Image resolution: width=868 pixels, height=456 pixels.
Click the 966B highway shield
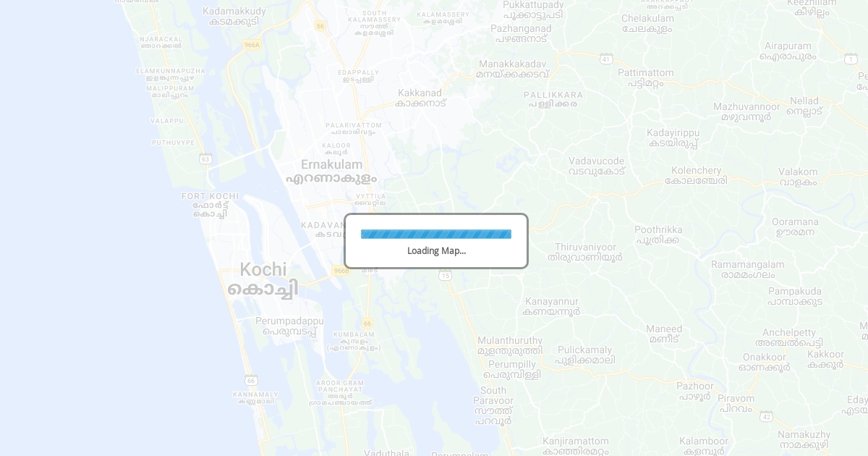(x=341, y=270)
